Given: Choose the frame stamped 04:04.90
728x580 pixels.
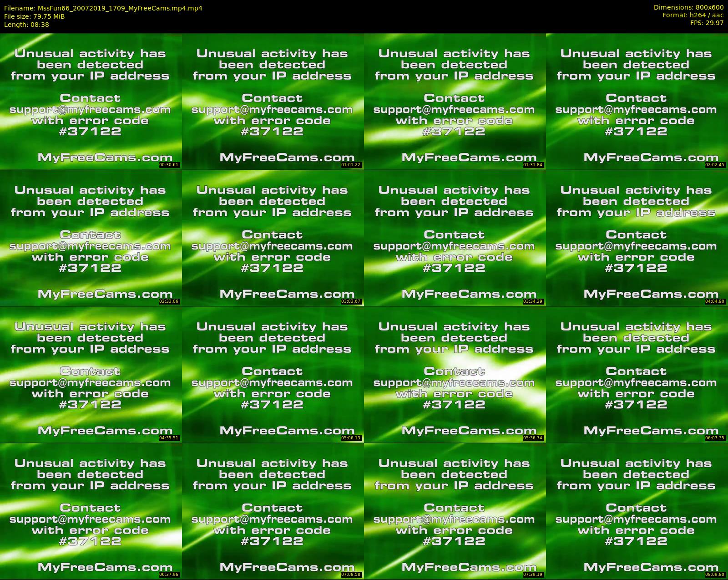Looking at the screenshot, I should tap(637, 238).
